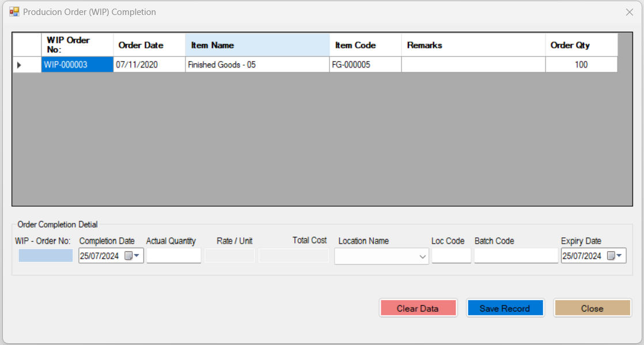The width and height of the screenshot is (644, 345).
Task: Open the Completion Date calendar picker
Action: (x=132, y=256)
